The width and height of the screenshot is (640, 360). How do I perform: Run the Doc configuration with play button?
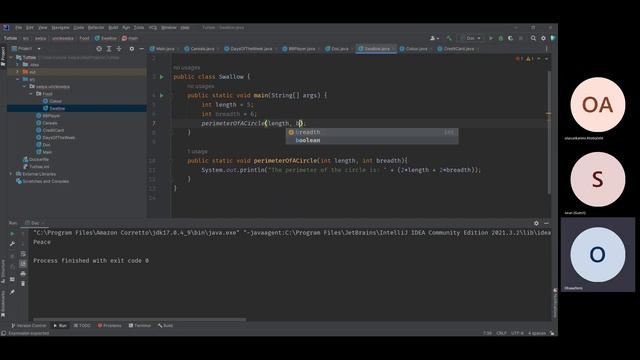point(491,38)
